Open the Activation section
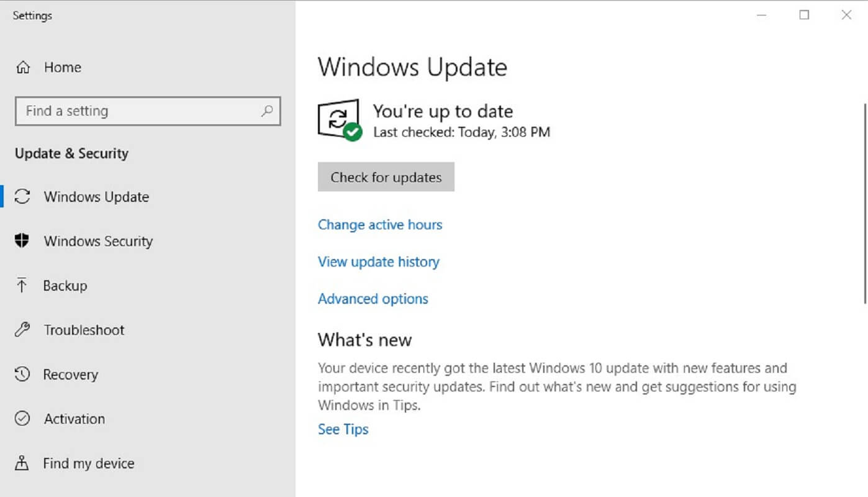868x497 pixels. click(75, 419)
